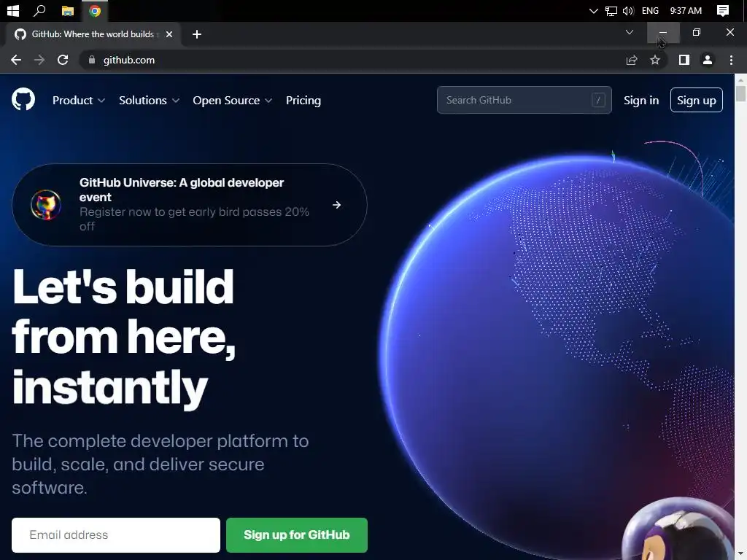Click the GitHub Octocat logo
The height and width of the screenshot is (560, 747).
23,99
